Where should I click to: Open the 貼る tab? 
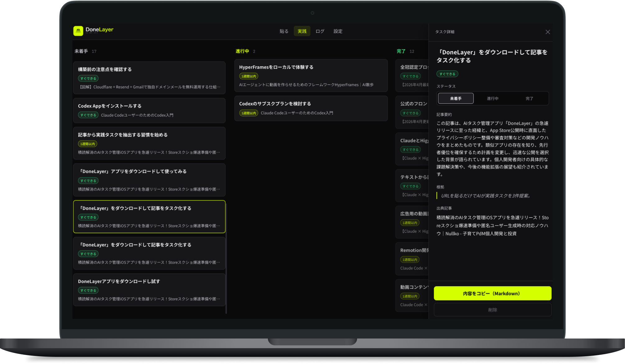point(284,31)
